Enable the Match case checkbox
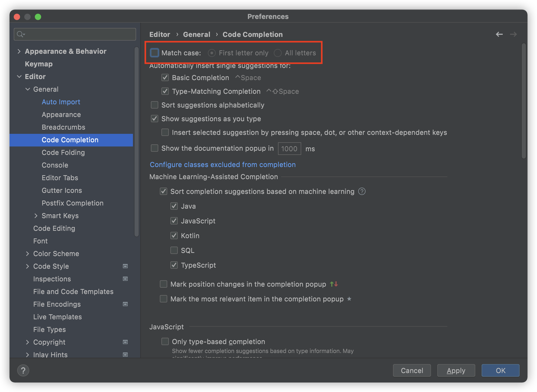 (155, 53)
